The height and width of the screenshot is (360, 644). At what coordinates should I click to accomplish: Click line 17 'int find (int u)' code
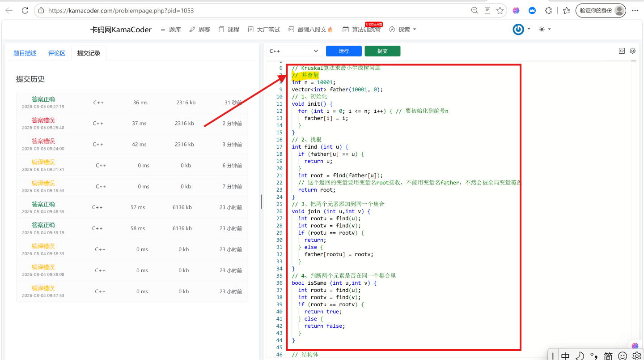tap(320, 147)
